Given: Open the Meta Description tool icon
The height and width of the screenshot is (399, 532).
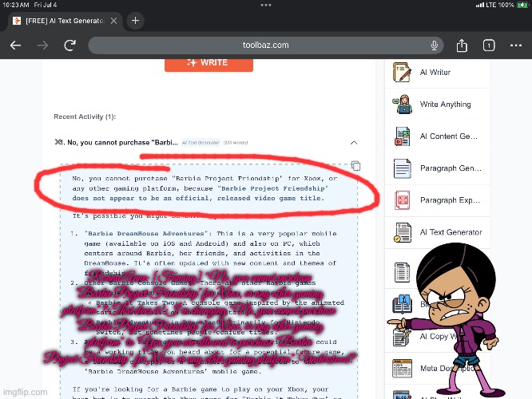Looking at the screenshot, I should pos(402,368).
